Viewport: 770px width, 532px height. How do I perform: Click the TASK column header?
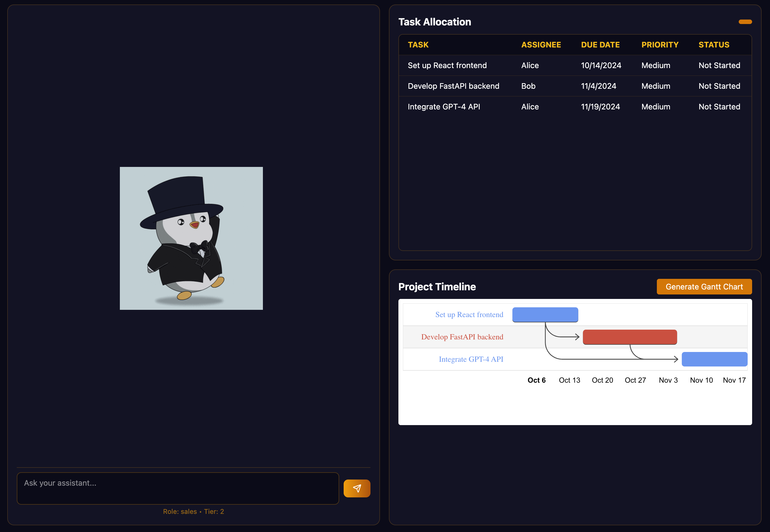[418, 45]
